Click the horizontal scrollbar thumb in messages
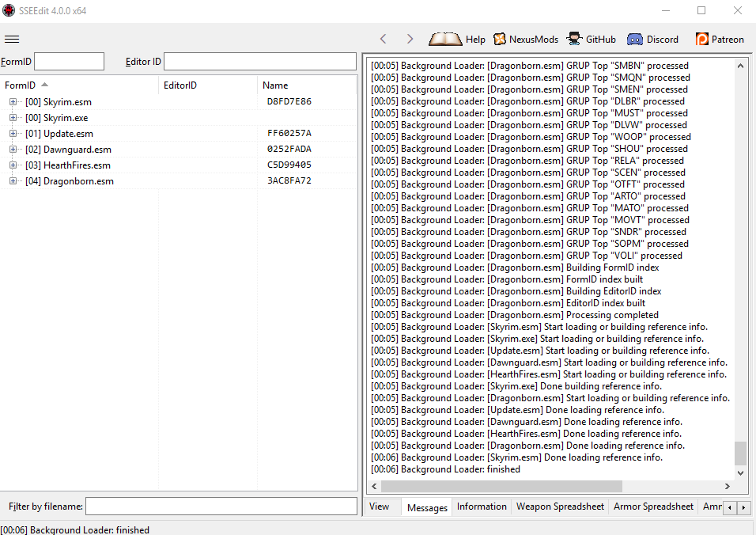This screenshot has width=756, height=535. click(x=501, y=486)
